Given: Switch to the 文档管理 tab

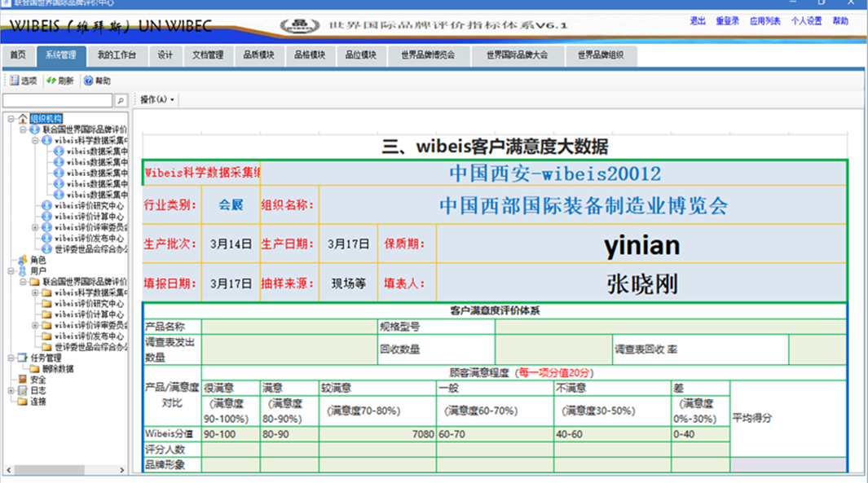Looking at the screenshot, I should tap(208, 55).
